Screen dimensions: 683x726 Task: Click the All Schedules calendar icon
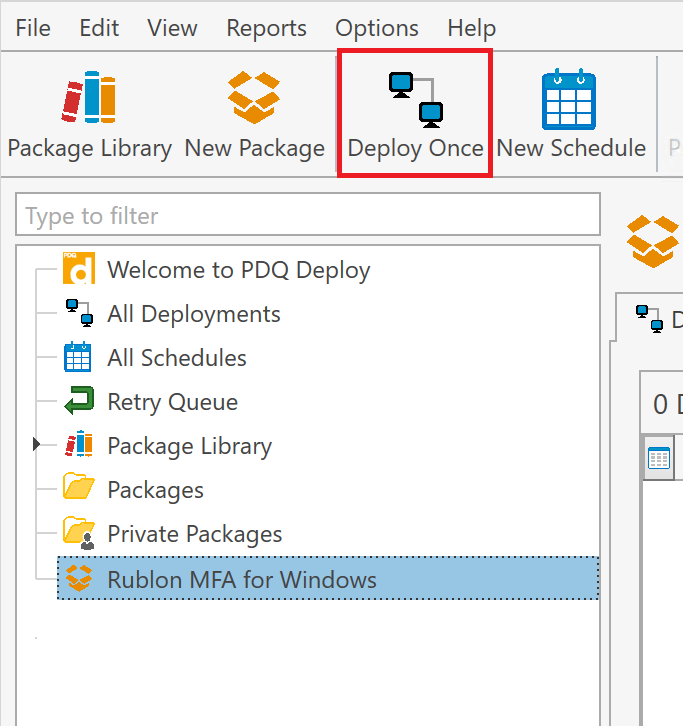point(78,358)
